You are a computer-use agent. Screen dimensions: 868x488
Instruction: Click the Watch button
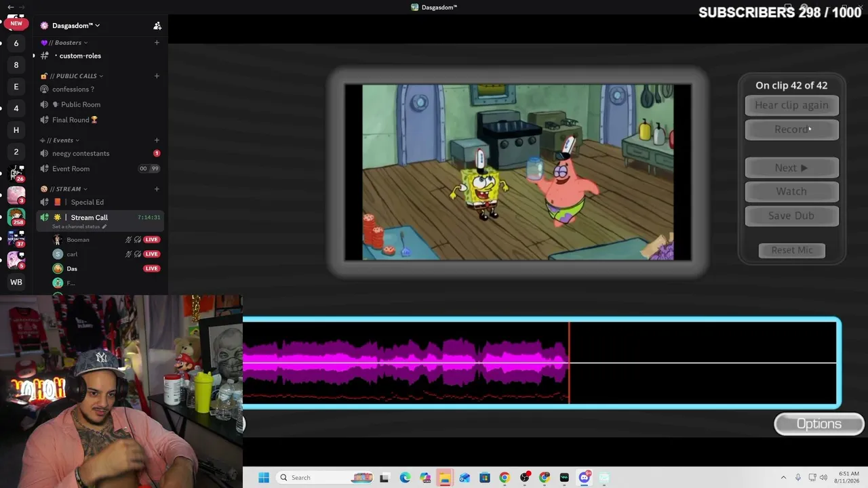click(x=791, y=191)
